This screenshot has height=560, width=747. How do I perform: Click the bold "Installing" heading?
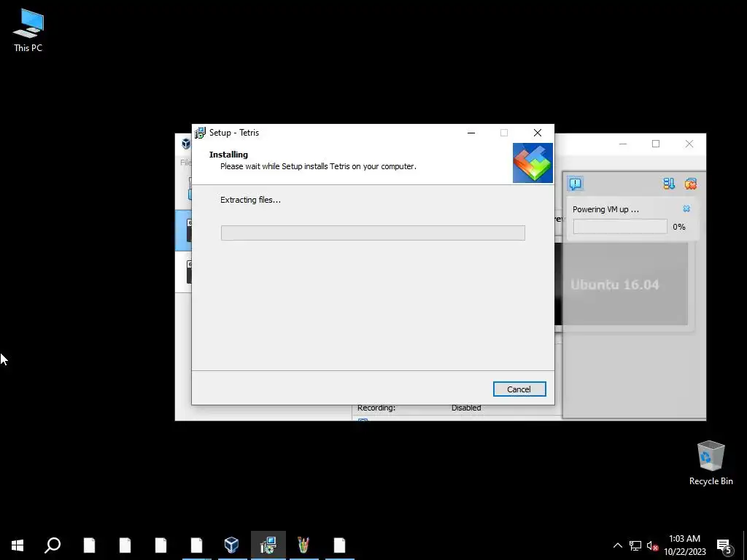tap(228, 155)
